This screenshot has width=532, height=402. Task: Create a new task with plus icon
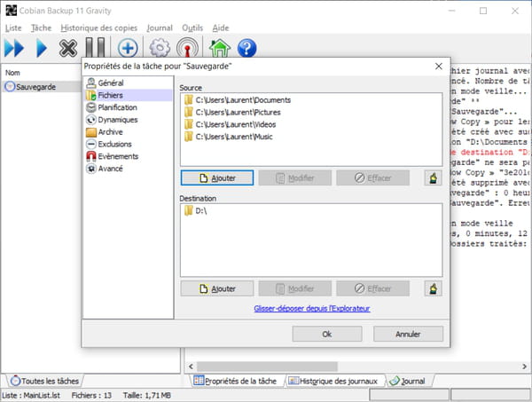tap(128, 48)
